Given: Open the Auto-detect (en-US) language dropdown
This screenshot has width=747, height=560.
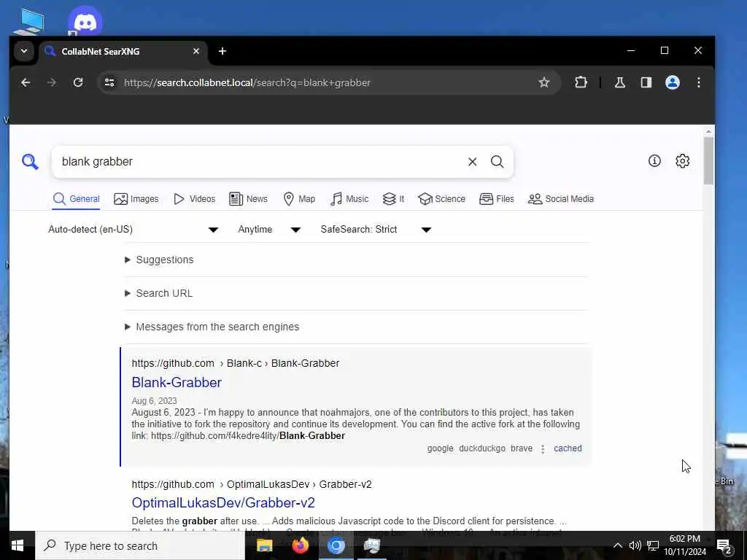Looking at the screenshot, I should pyautogui.click(x=133, y=230).
